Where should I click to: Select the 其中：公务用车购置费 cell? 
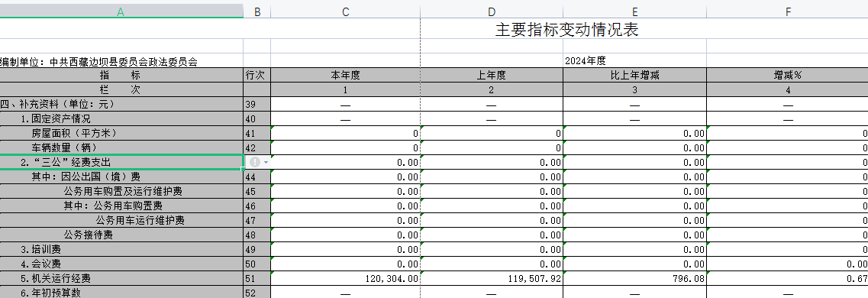(121, 206)
